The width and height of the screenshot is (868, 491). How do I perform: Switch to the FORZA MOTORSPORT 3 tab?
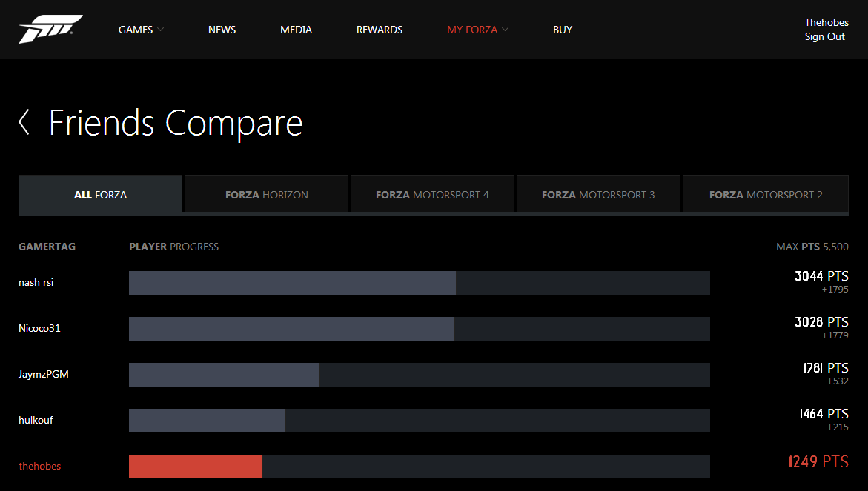point(598,193)
